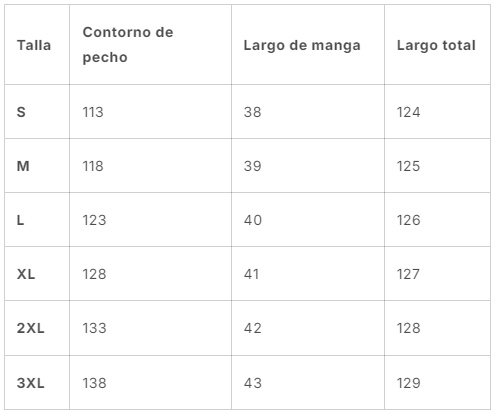The height and width of the screenshot is (414, 495).
Task: Select the M size row label
Action: (23, 166)
